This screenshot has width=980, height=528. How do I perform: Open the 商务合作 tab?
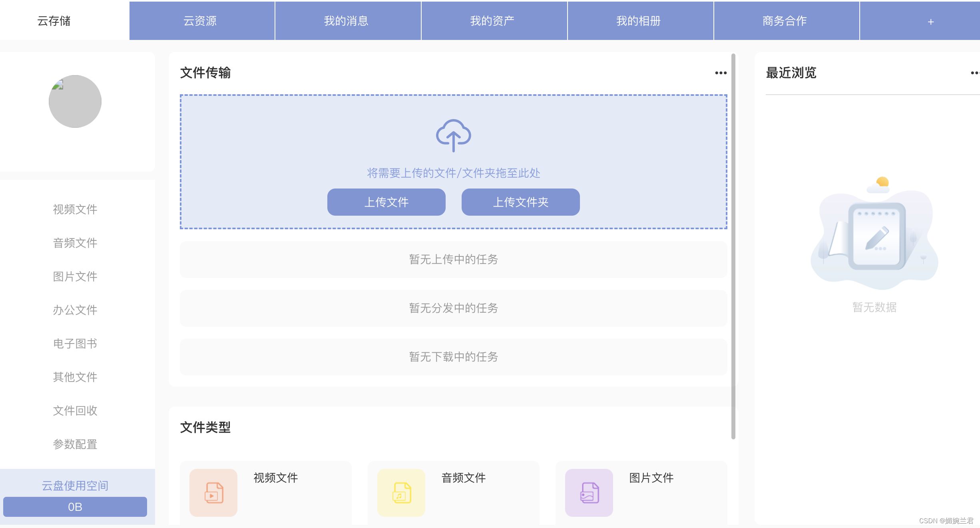coord(785,21)
